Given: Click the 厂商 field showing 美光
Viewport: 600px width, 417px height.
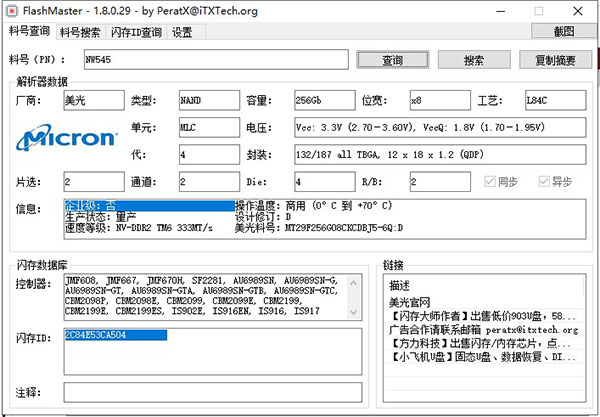Looking at the screenshot, I should point(94,100).
